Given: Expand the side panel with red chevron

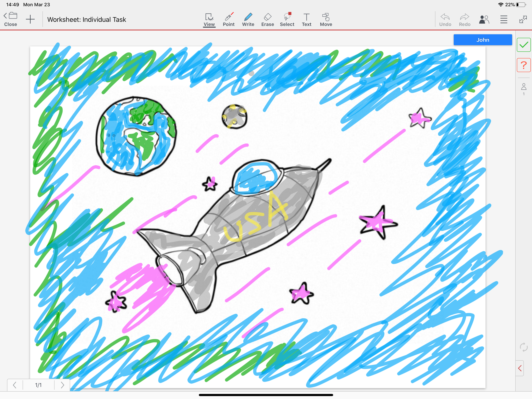Looking at the screenshot, I should coord(520,368).
